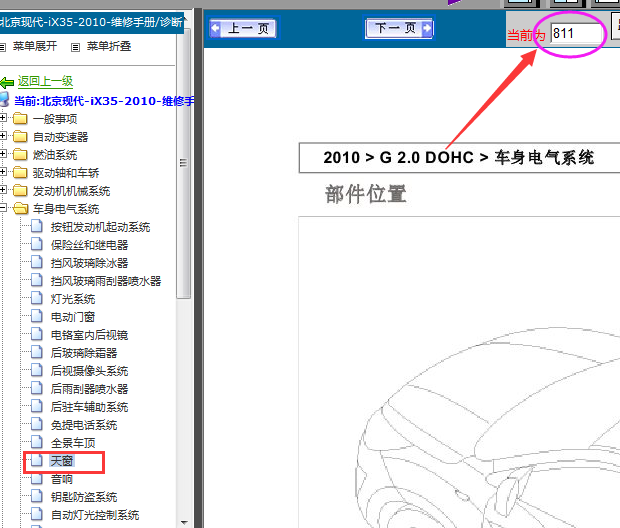Collapse all menus with 菜单折叠

click(x=109, y=46)
